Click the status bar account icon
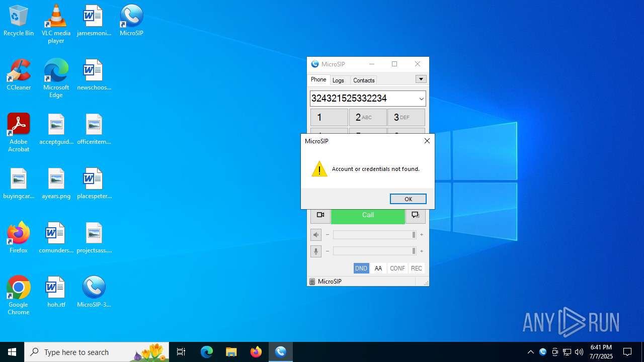This screenshot has width=644, height=362. (312, 282)
